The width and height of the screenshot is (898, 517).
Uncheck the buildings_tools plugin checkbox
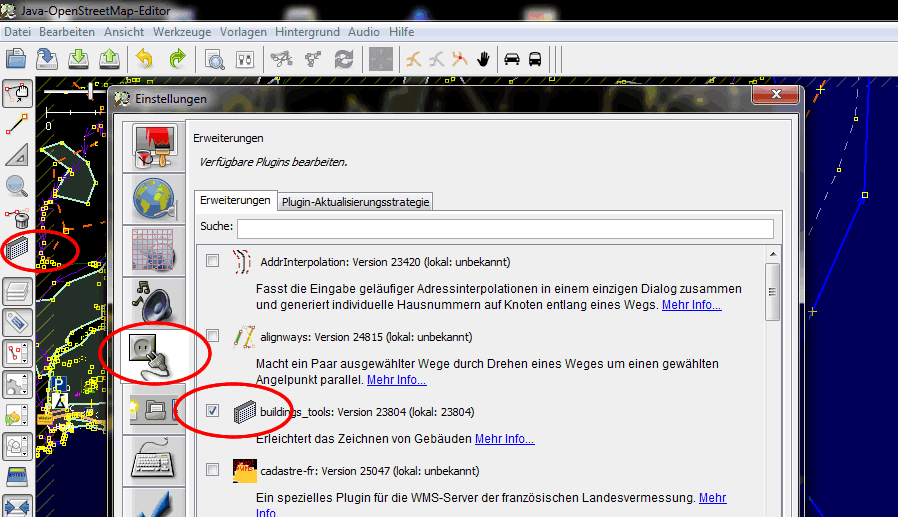tap(212, 411)
